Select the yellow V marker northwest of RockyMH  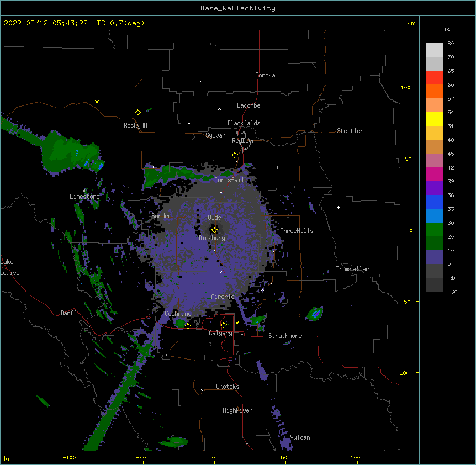coord(97,102)
